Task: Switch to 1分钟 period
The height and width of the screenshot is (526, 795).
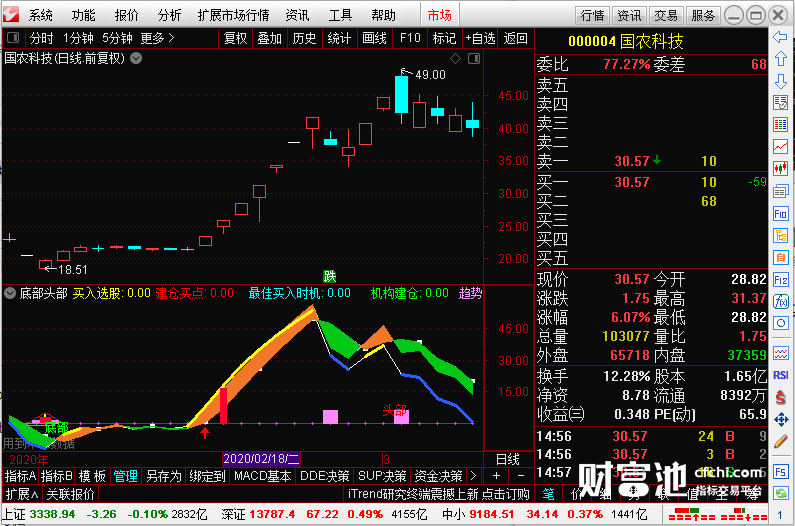Action: pyautogui.click(x=78, y=38)
